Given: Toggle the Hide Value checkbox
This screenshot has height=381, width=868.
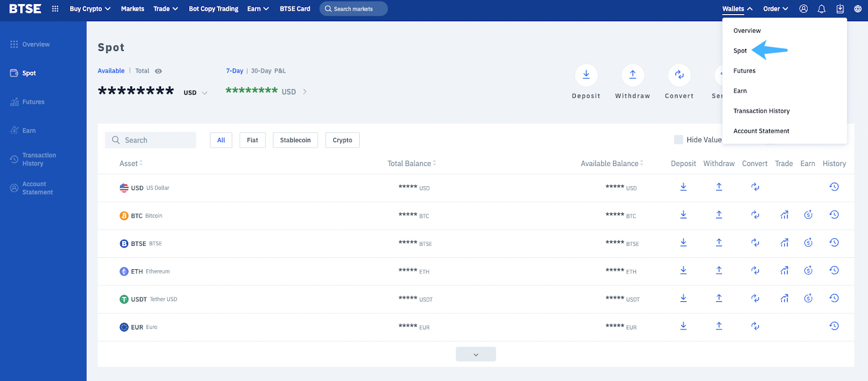Looking at the screenshot, I should click(x=678, y=139).
